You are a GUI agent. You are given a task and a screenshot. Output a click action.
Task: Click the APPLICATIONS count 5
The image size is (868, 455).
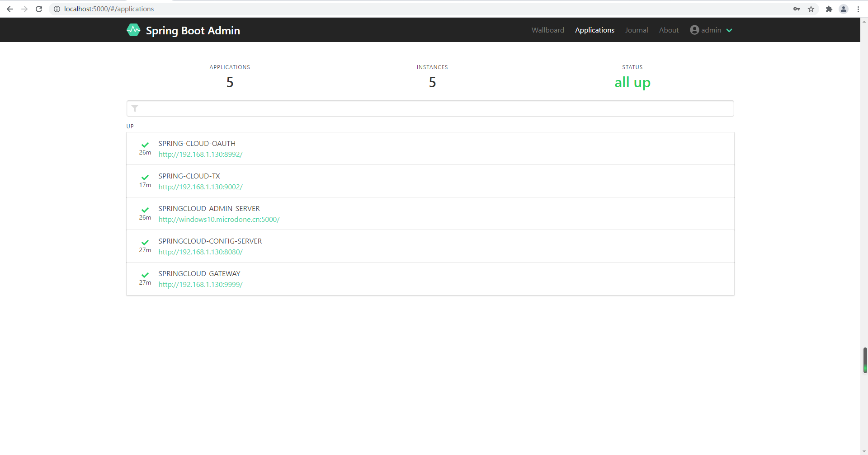(230, 82)
